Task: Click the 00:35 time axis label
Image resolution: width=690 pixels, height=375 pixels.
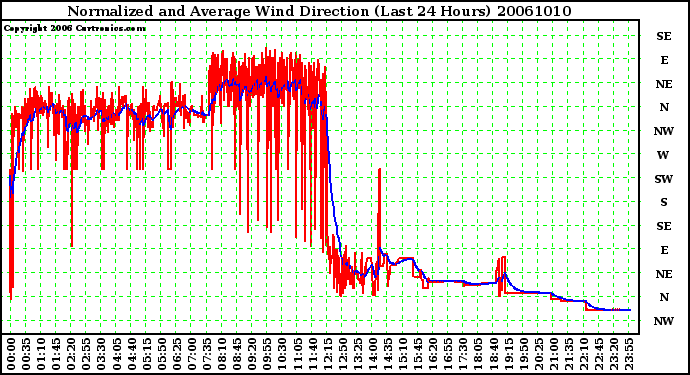Action: tap(26, 354)
